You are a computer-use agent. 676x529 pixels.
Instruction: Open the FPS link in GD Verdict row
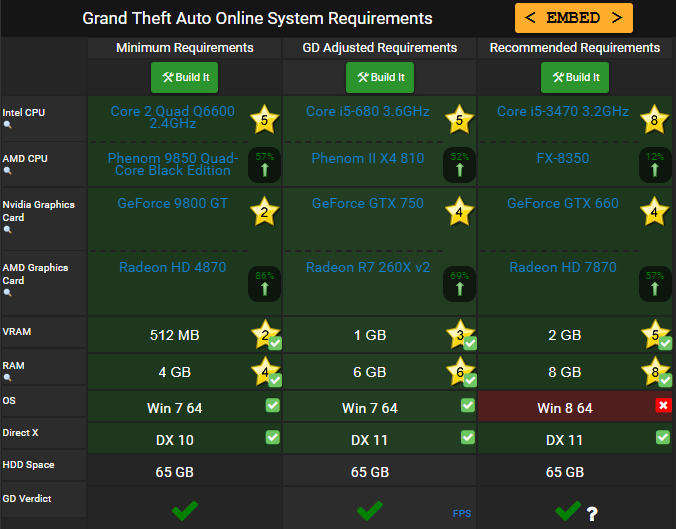coord(461,514)
